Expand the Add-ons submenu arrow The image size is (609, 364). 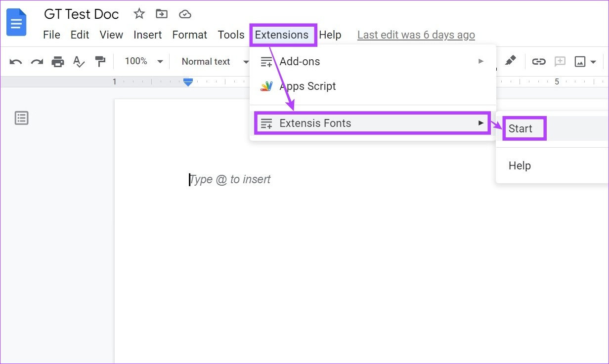tap(480, 61)
